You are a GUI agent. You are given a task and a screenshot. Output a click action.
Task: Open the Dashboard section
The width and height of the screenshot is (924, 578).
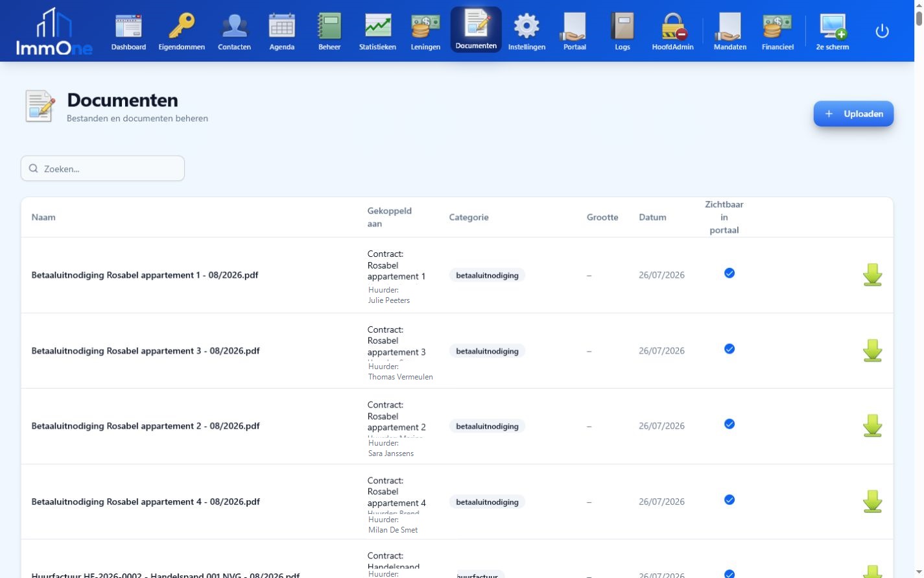coord(128,31)
